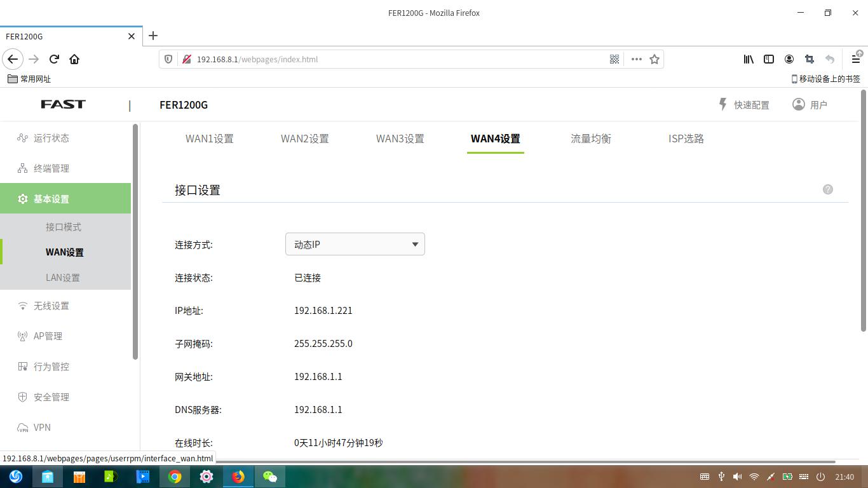This screenshot has width=868, height=488.
Task: Click the 无线设置 wireless icon
Action: 22,305
